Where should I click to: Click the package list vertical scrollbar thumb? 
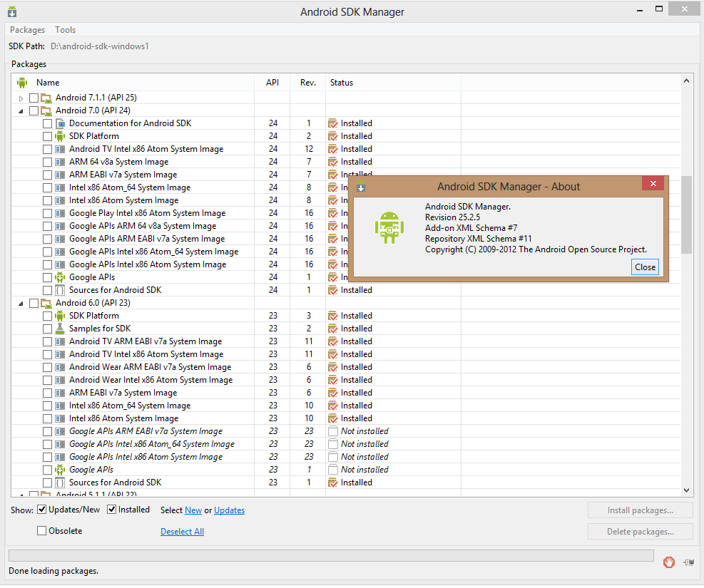(686, 215)
